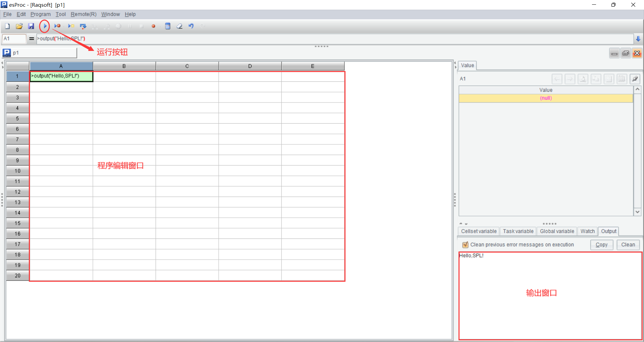Pin the cell value with the pushpin icon
This screenshot has width=644, height=342.
tap(635, 79)
